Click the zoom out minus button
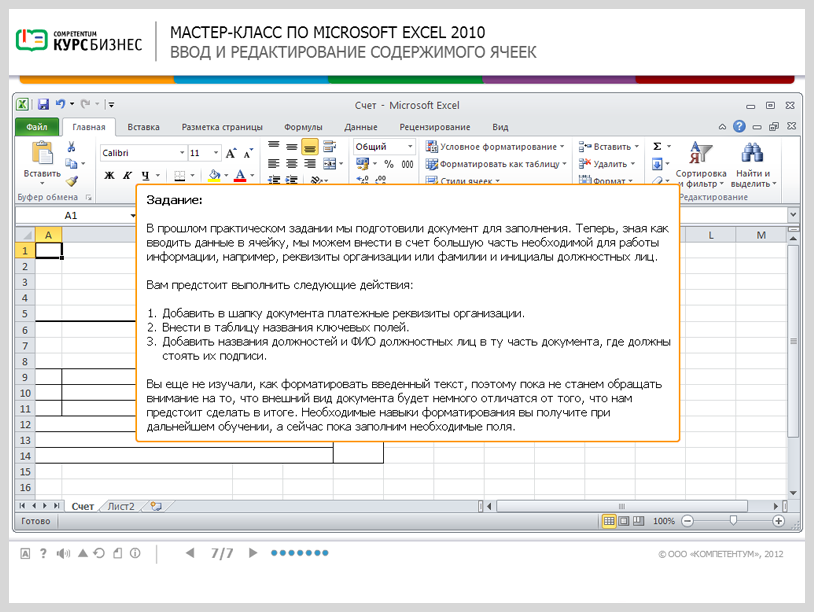This screenshot has height=612, width=814. [687, 521]
